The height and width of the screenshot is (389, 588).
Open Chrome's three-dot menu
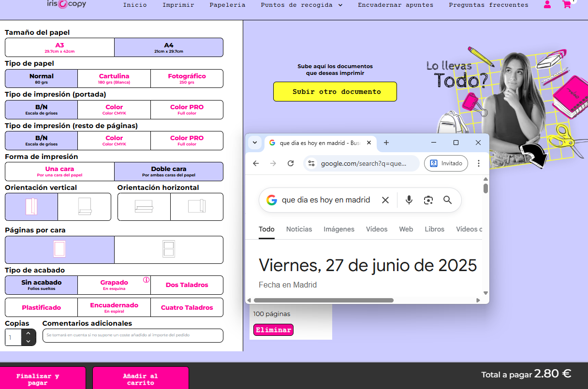pyautogui.click(x=479, y=163)
